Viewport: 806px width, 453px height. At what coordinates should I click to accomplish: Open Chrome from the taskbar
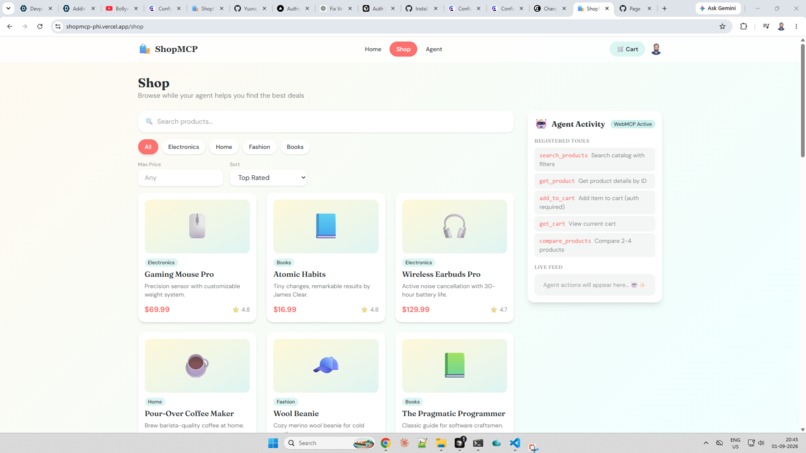386,443
